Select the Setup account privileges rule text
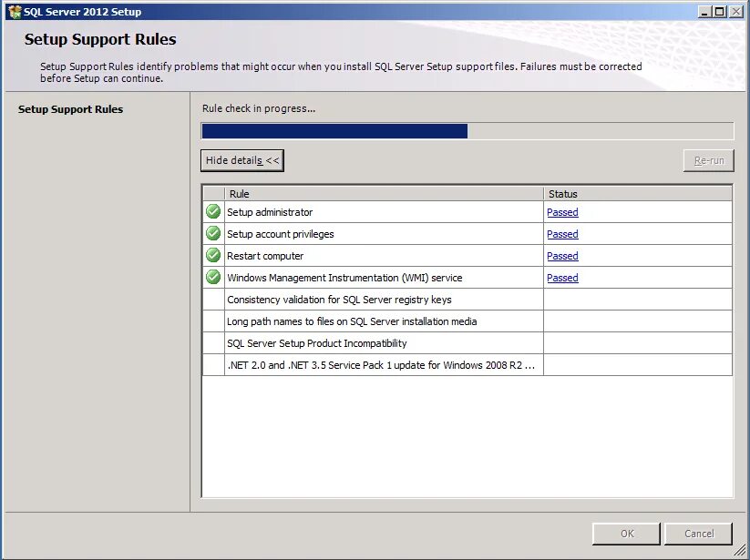This screenshot has height=560, width=750. (281, 234)
